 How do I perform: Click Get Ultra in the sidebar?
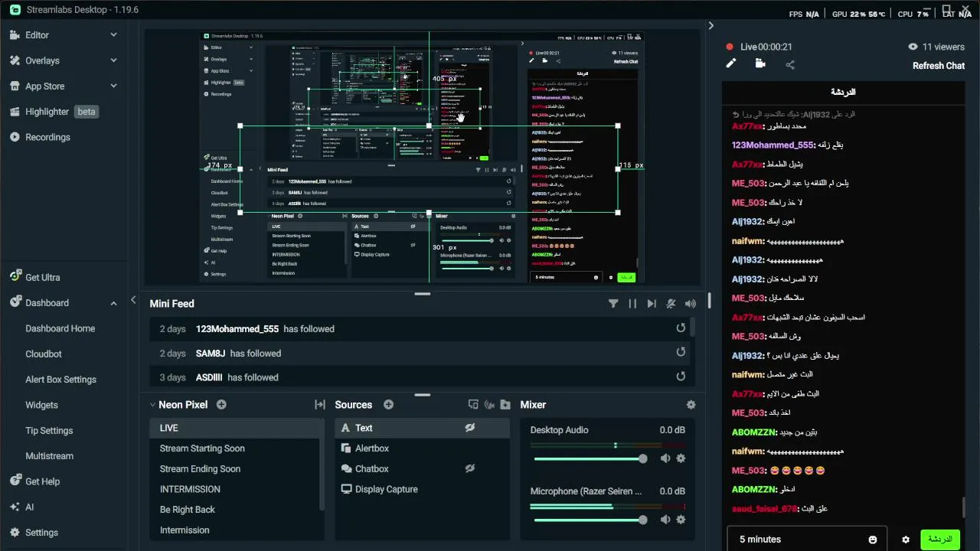42,278
